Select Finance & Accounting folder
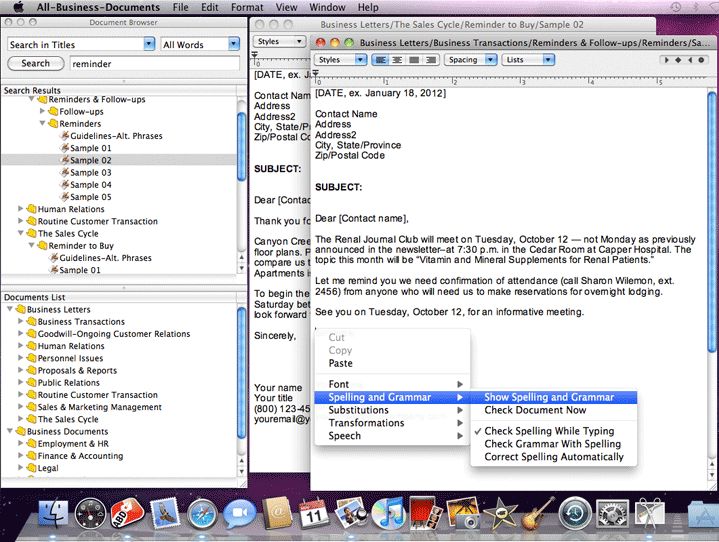 coord(80,456)
